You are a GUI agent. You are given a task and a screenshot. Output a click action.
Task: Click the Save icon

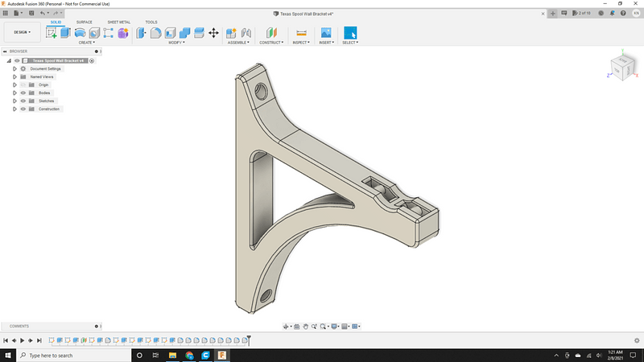[31, 13]
